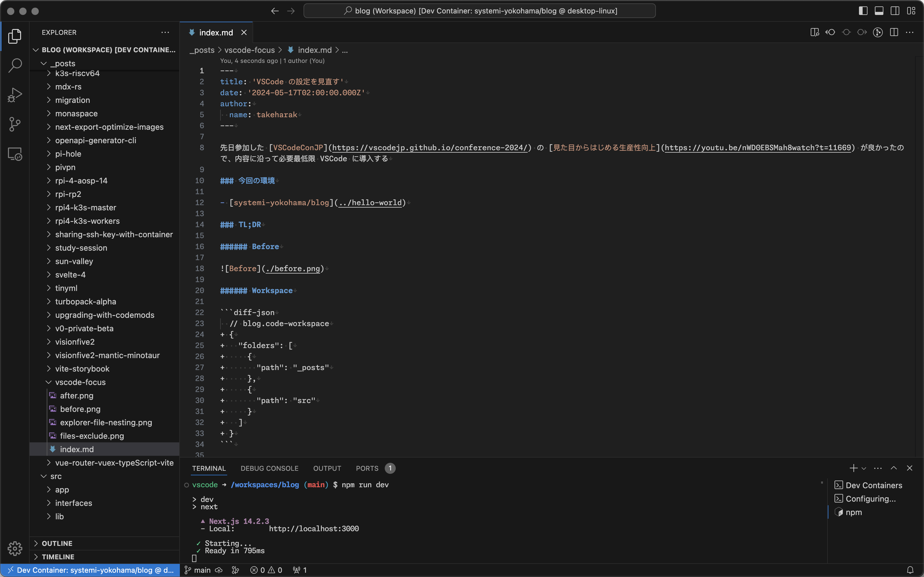
Task: Create a new terminal with plus icon
Action: click(853, 468)
